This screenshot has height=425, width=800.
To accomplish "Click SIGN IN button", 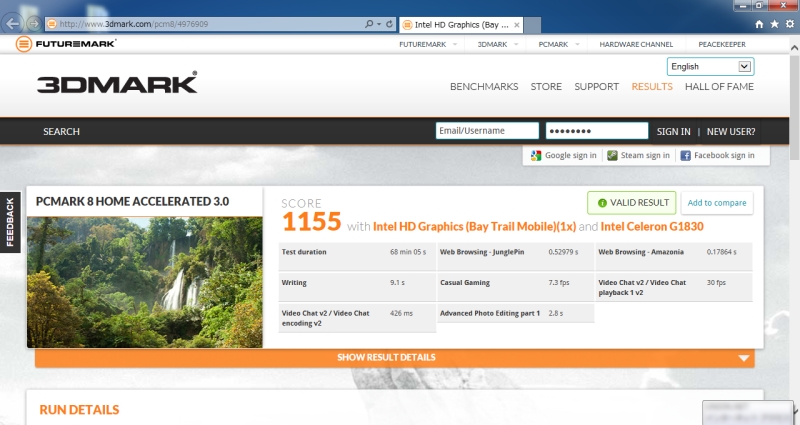I will point(673,132).
